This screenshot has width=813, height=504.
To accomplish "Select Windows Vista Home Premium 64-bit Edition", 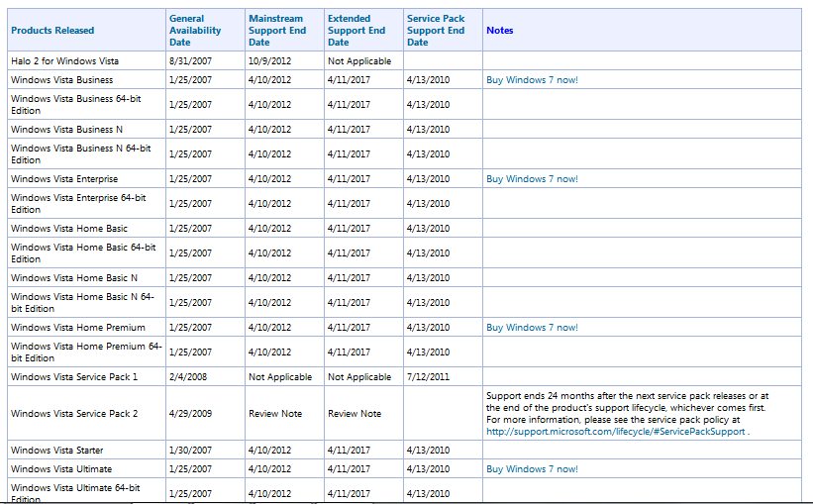I will point(86,353).
